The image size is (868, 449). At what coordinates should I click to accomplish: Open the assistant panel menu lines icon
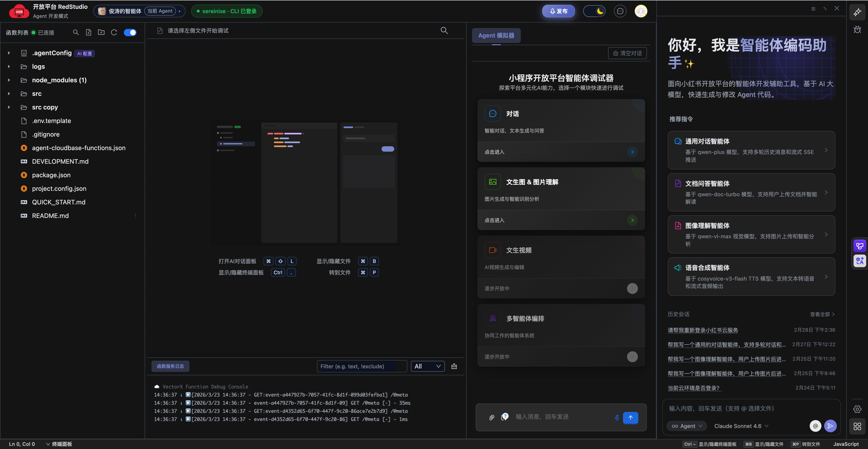pos(813,9)
